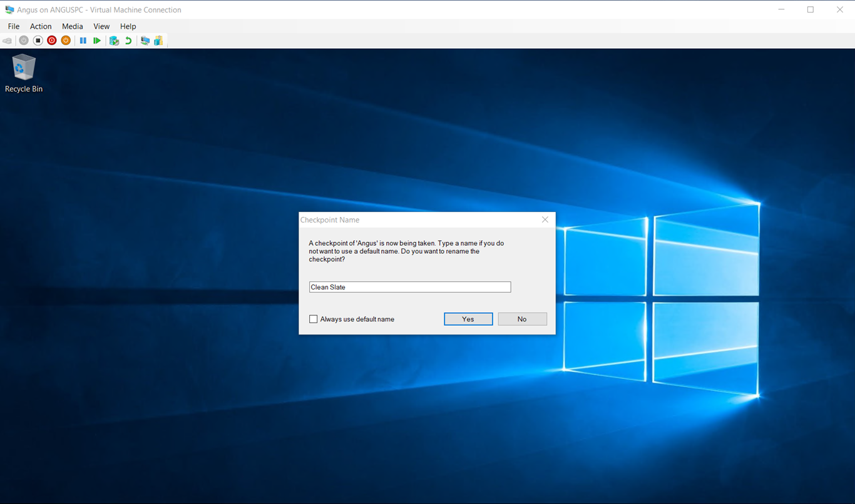
Task: Click the Virtual Machine Connection title bar icon
Action: point(9,10)
